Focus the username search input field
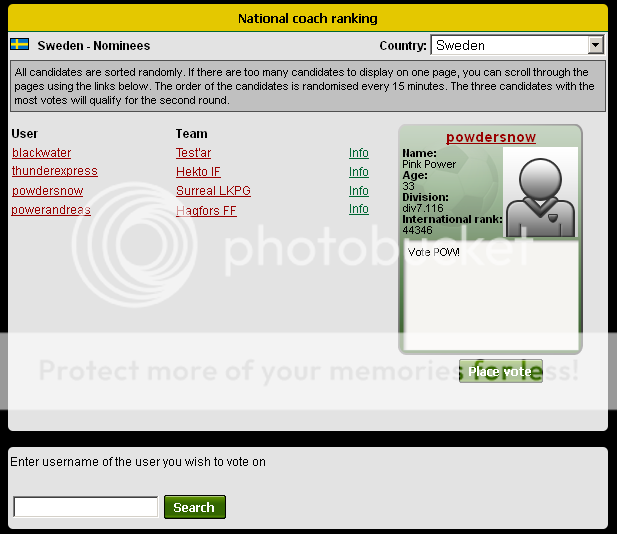Image resolution: width=617 pixels, height=534 pixels. (x=85, y=507)
